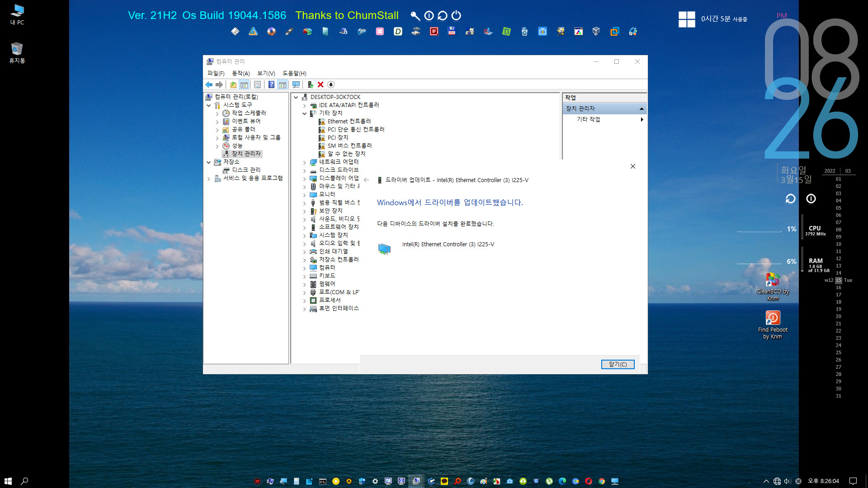This screenshot has width=868, height=488.
Task: Open 휴지통 desktop icon
Action: tap(17, 53)
